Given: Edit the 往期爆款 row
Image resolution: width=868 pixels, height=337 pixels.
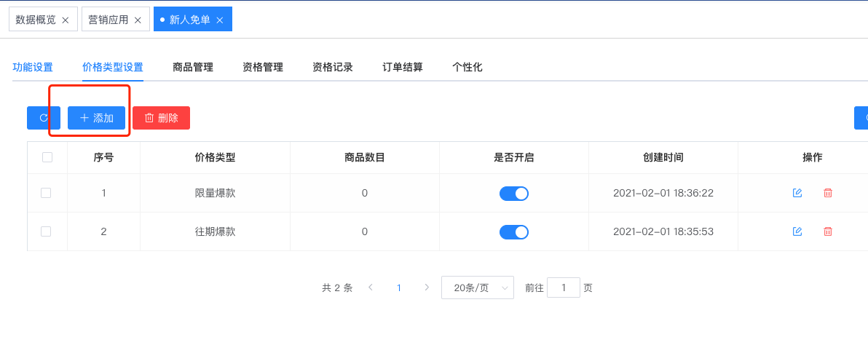Looking at the screenshot, I should [x=797, y=231].
